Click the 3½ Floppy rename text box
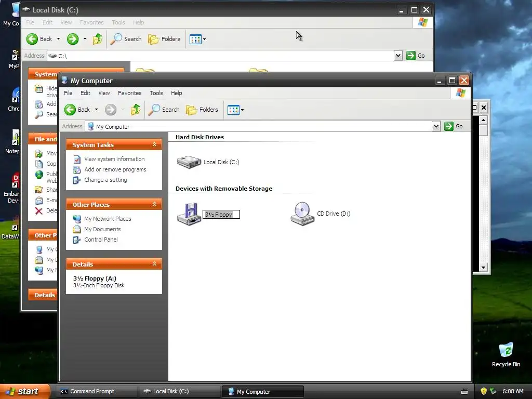This screenshot has height=399, width=532. pyautogui.click(x=221, y=215)
